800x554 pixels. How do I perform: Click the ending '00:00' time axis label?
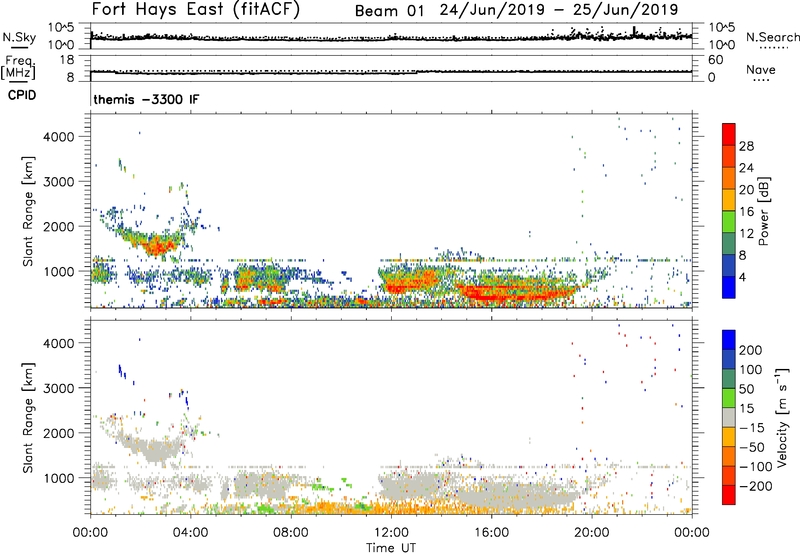(692, 533)
